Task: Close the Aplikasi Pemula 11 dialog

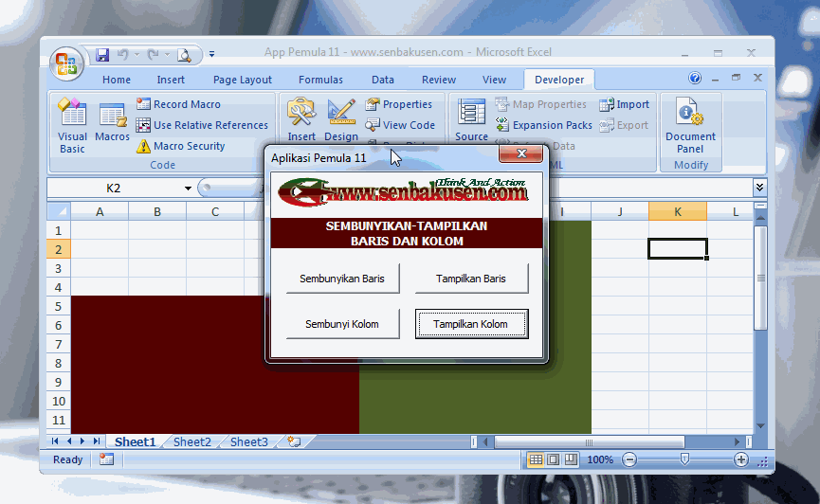Action: [x=520, y=153]
